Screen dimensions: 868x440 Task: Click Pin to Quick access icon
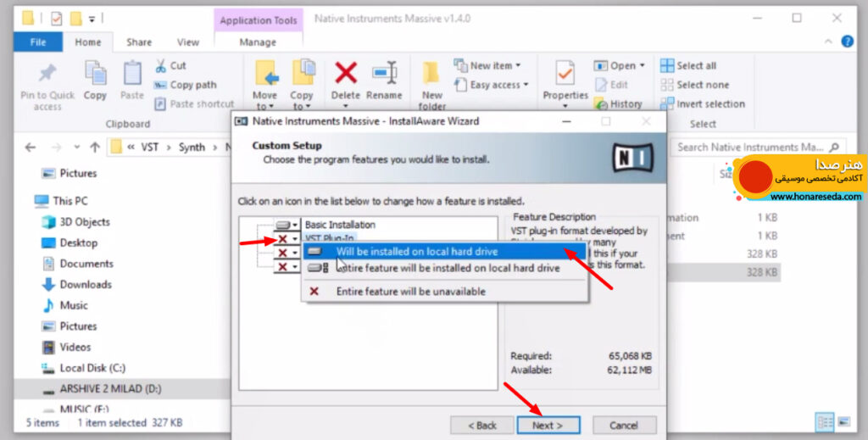pyautogui.click(x=47, y=74)
